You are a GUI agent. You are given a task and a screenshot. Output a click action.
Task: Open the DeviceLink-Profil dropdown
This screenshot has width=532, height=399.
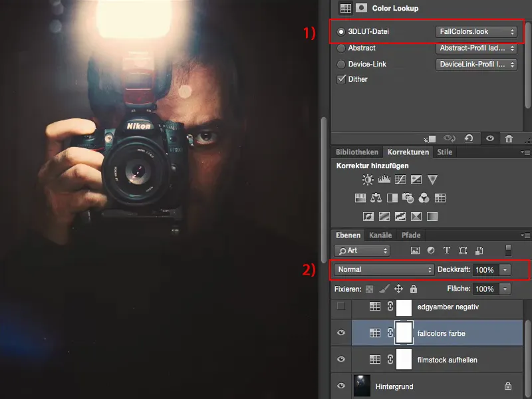(476, 64)
